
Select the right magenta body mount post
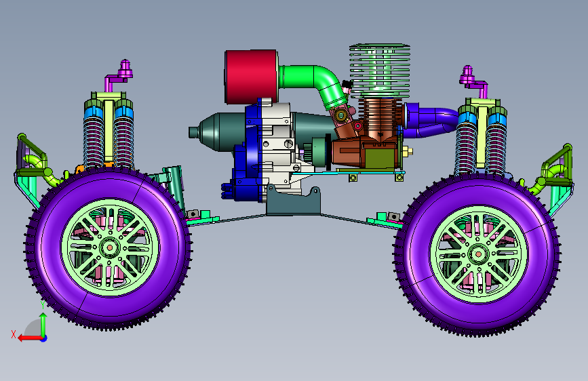473,81
